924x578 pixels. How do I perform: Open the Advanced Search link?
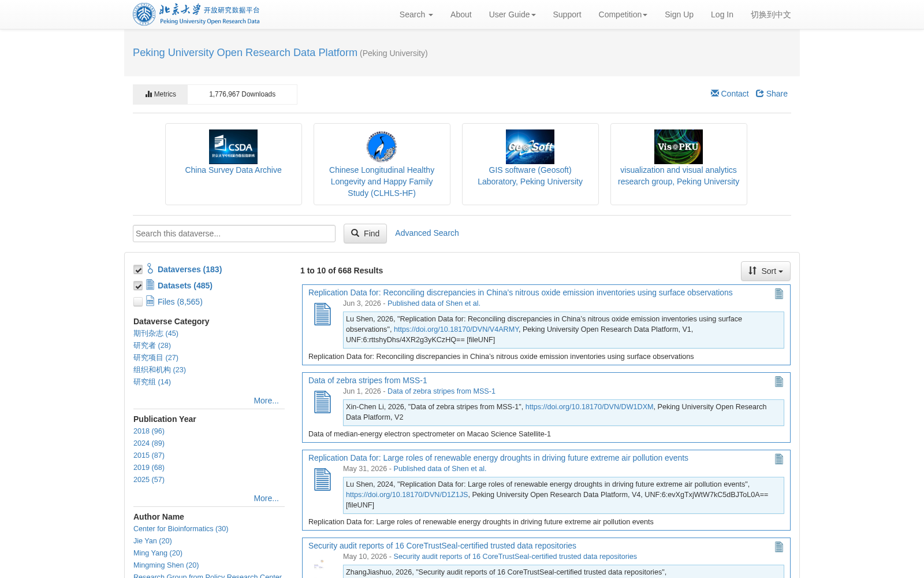[x=427, y=233]
